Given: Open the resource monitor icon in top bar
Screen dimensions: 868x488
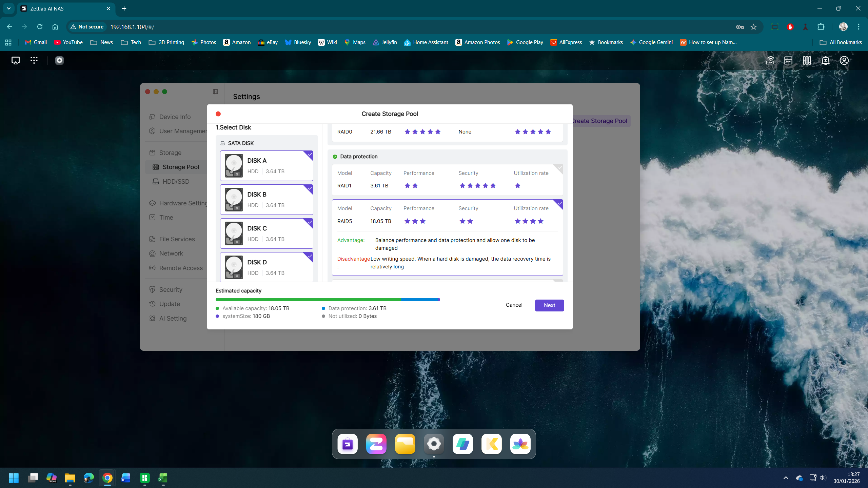Looking at the screenshot, I should point(788,60).
